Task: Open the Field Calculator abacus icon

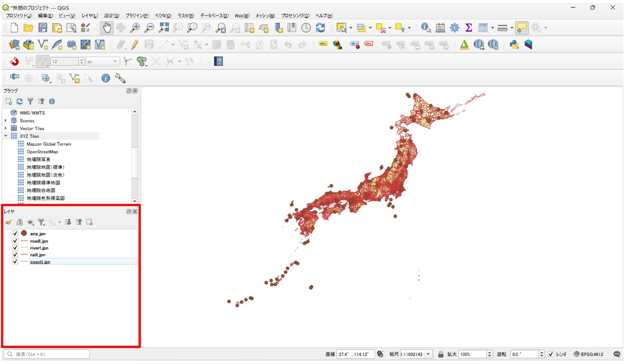Action: [x=440, y=28]
